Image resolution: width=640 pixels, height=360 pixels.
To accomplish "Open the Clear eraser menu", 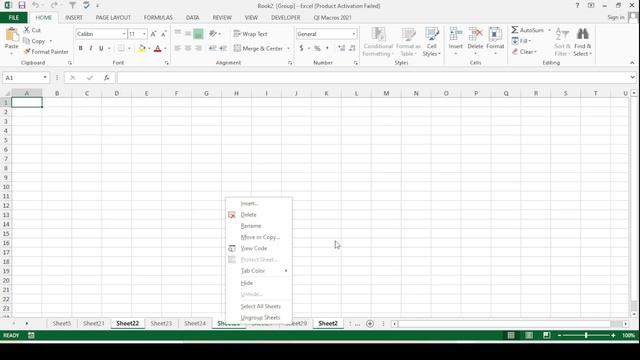I will (x=524, y=52).
